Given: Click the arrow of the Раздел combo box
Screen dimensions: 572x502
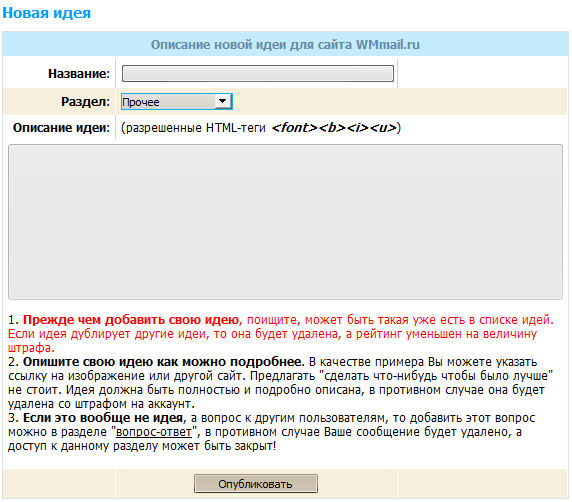Looking at the screenshot, I should (223, 101).
